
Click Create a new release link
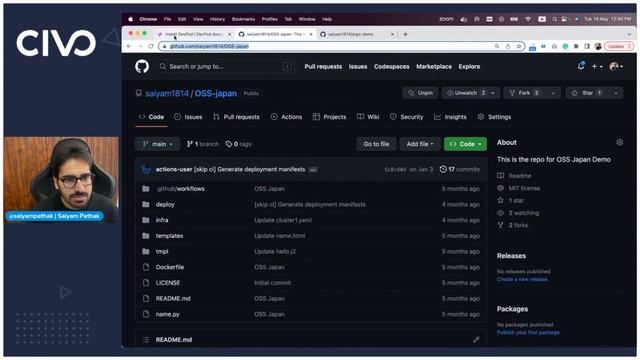[x=522, y=279]
